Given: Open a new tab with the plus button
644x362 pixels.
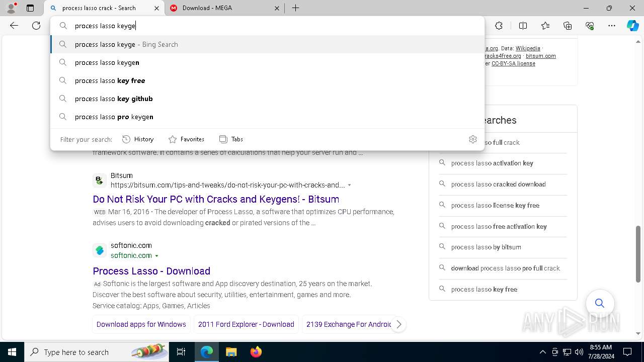Looking at the screenshot, I should point(296,8).
